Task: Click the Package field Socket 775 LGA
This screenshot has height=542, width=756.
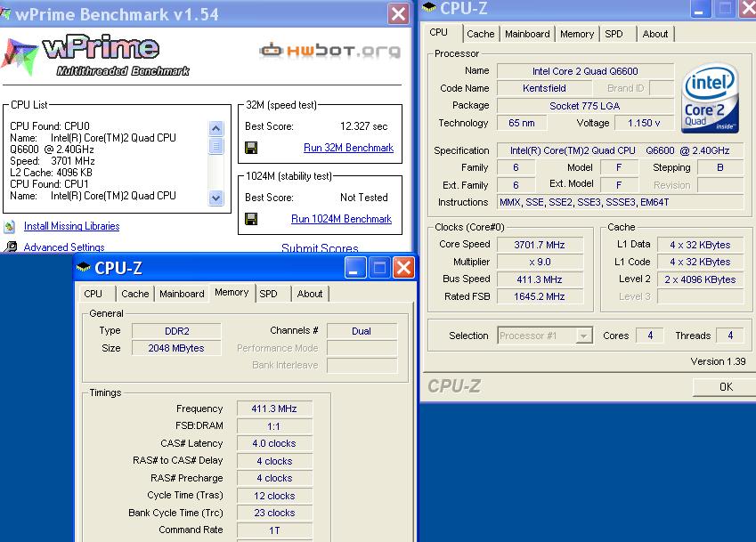Action: pyautogui.click(x=585, y=106)
